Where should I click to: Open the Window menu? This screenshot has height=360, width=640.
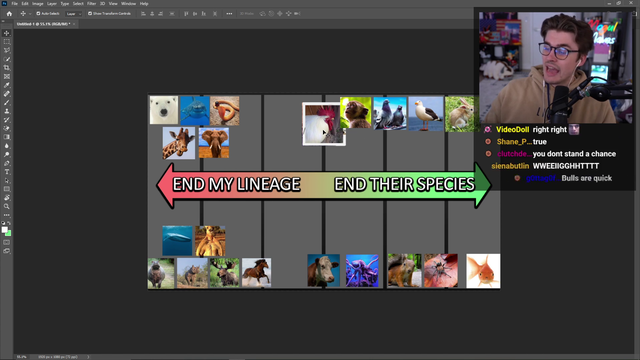point(129,4)
